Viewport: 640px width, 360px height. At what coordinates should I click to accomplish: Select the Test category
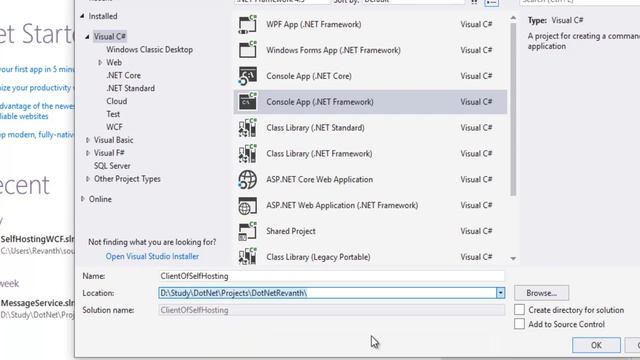point(113,114)
